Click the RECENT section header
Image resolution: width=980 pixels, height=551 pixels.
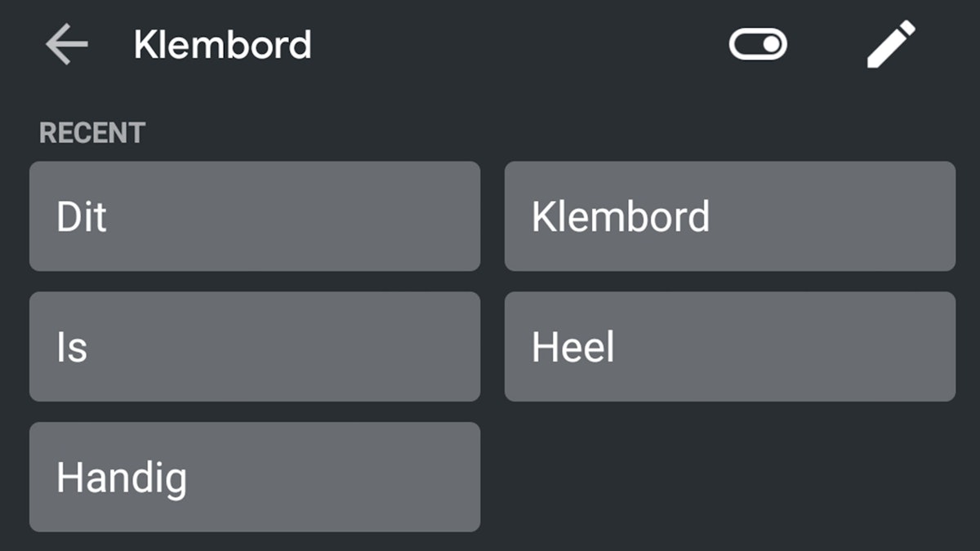click(x=91, y=132)
